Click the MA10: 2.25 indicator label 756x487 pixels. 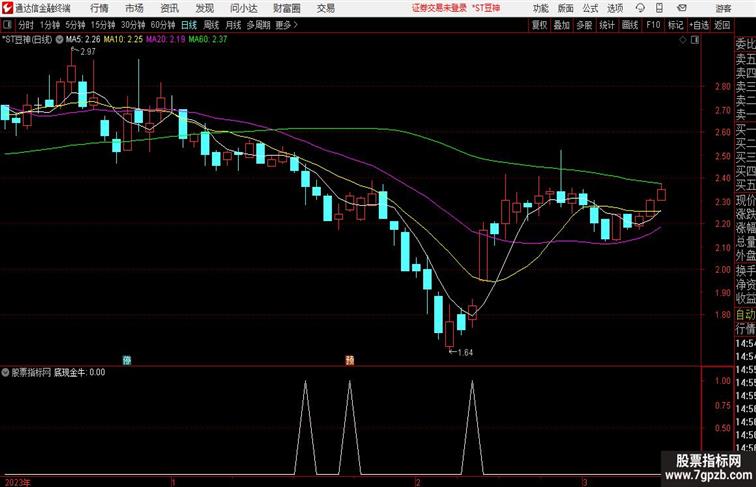pos(123,40)
